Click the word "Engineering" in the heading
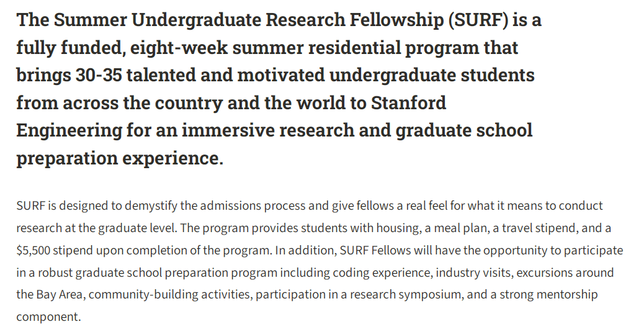Image resolution: width=644 pixels, height=332 pixels. (69, 131)
